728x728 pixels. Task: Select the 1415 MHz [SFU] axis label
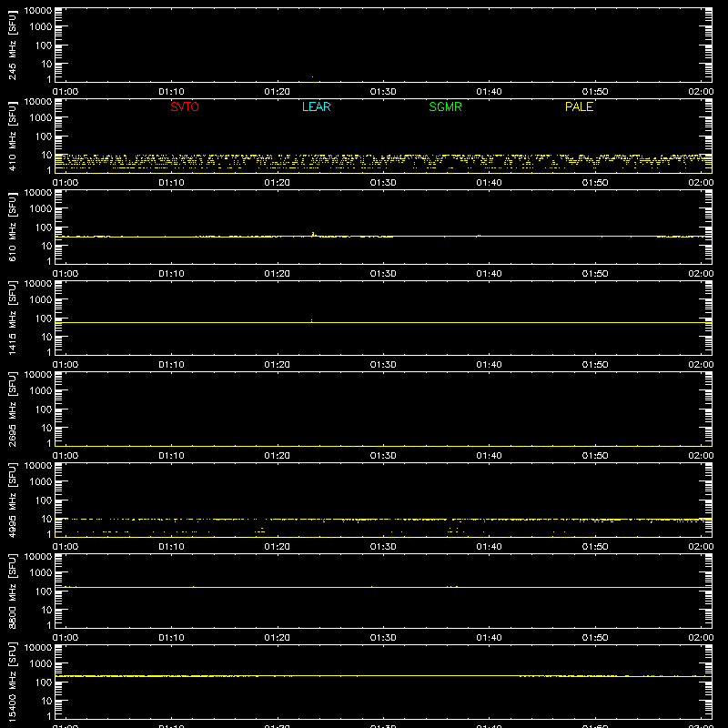(x=12, y=318)
